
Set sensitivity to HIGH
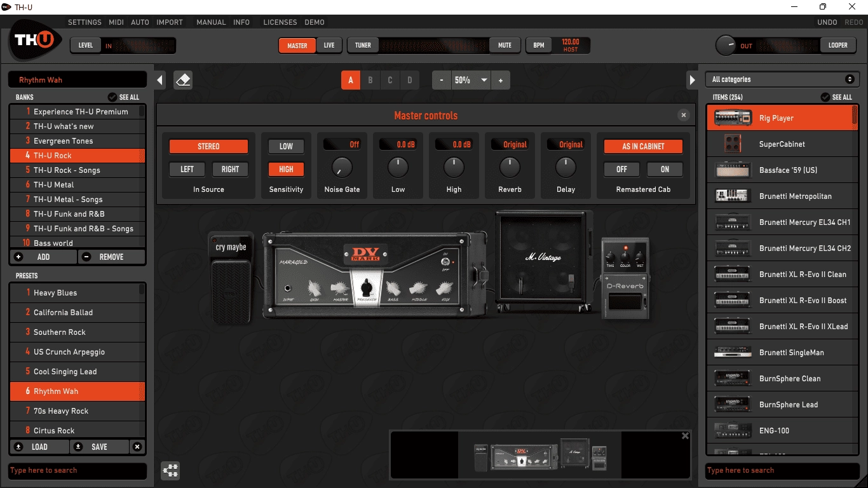[x=286, y=169]
